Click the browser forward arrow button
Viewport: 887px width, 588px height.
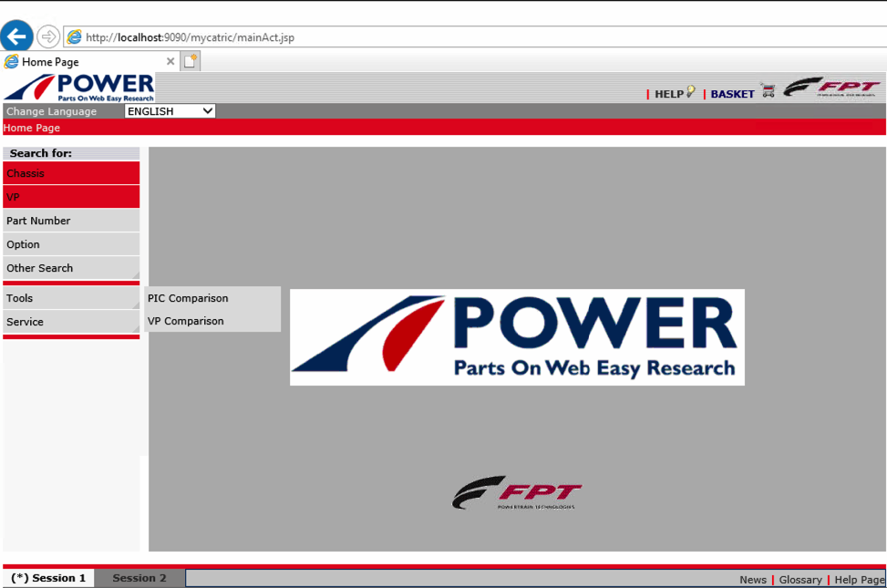(48, 36)
